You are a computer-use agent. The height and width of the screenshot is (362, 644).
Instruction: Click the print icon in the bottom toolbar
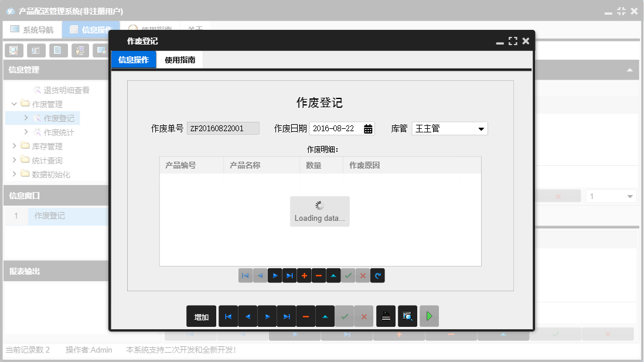384,316
